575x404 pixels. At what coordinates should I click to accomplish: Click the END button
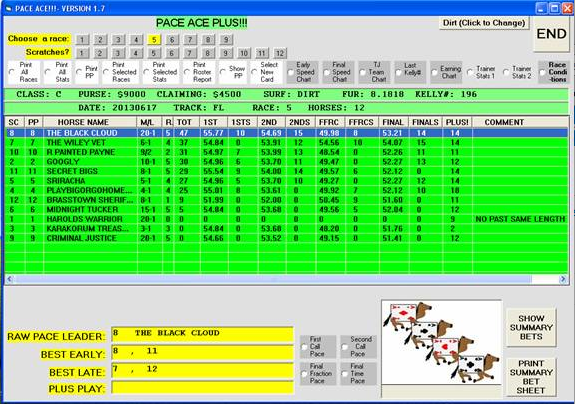551,34
